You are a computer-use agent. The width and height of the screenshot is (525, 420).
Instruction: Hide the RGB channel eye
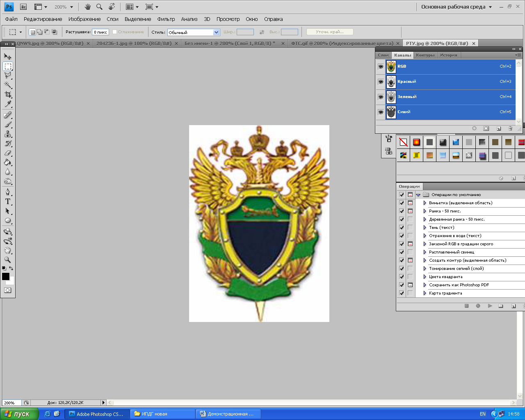(x=381, y=66)
